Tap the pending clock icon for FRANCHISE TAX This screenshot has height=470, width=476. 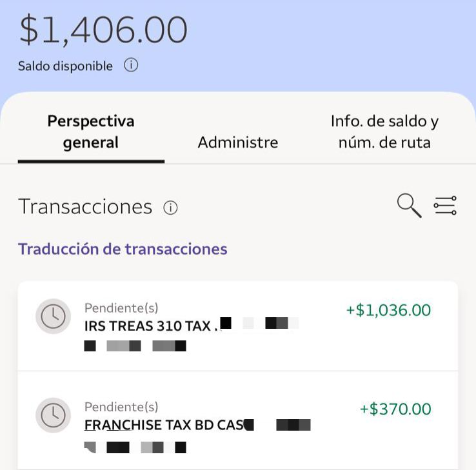(x=53, y=415)
